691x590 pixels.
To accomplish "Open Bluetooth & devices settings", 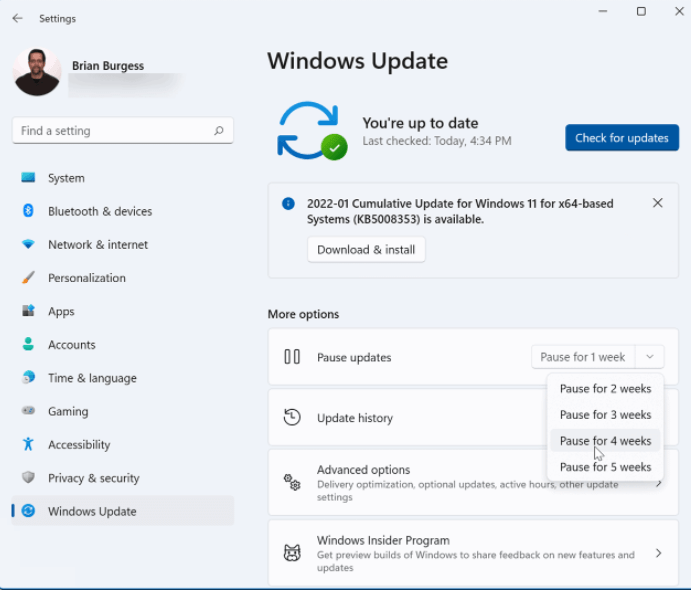I will click(x=100, y=212).
